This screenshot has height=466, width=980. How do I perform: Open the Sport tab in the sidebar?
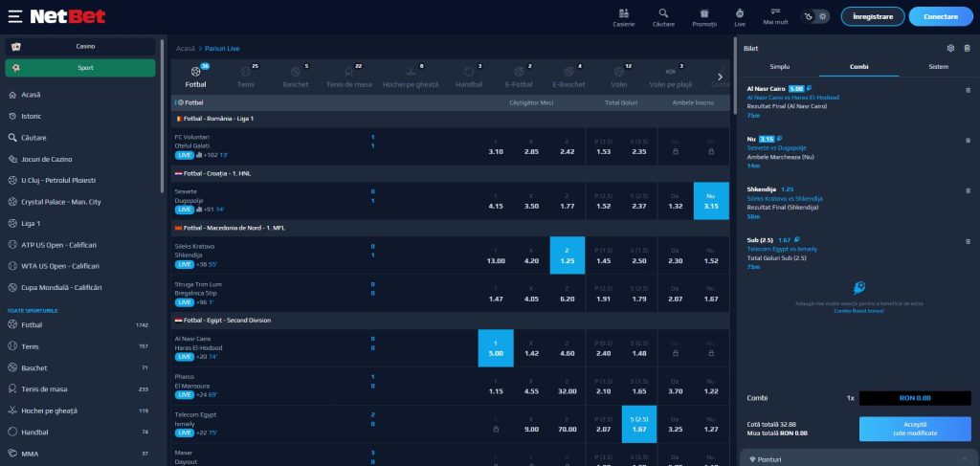click(x=80, y=68)
